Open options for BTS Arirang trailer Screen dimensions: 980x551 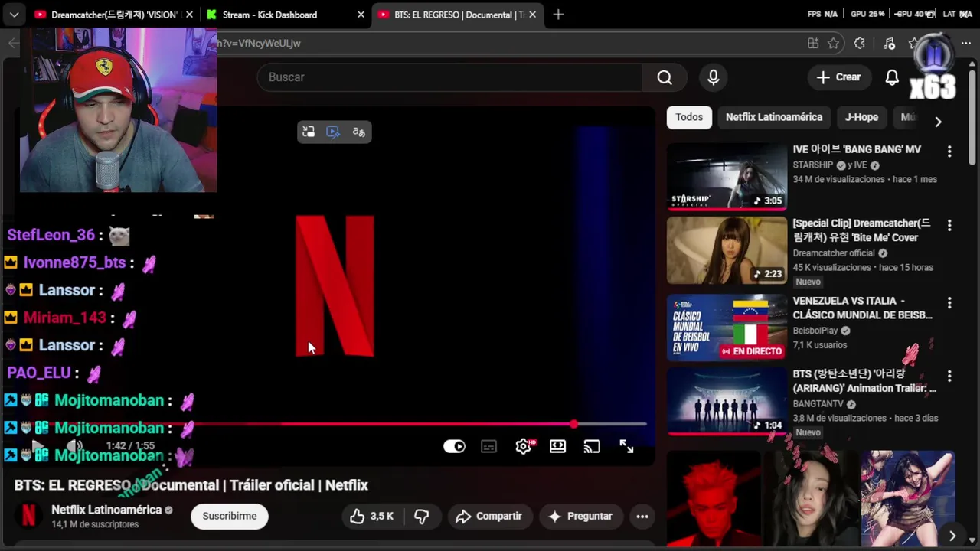[949, 377]
